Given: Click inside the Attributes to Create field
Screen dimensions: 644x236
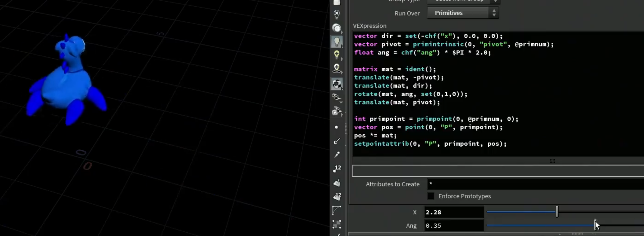Looking at the screenshot, I should click(536, 184).
